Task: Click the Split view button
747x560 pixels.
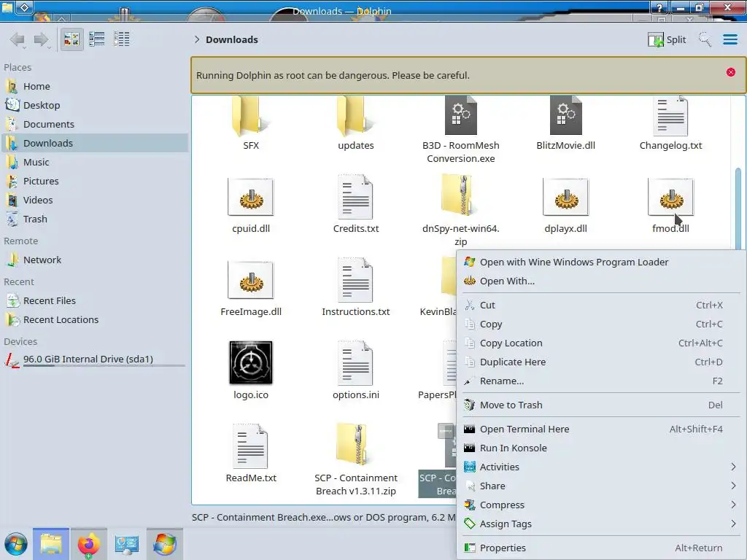Action: click(x=667, y=39)
